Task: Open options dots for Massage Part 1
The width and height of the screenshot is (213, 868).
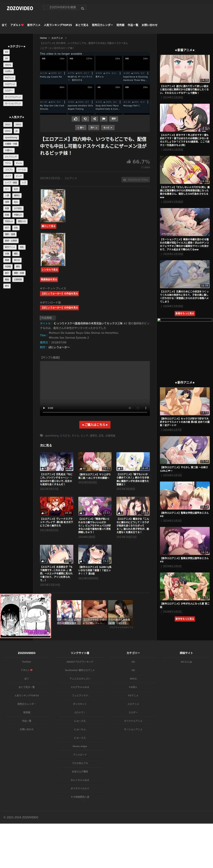Action: point(148,102)
